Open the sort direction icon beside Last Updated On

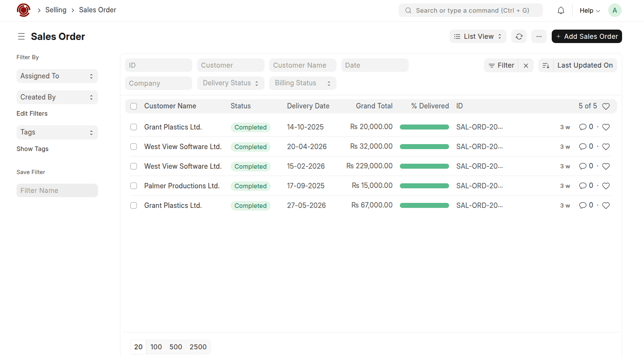546,65
